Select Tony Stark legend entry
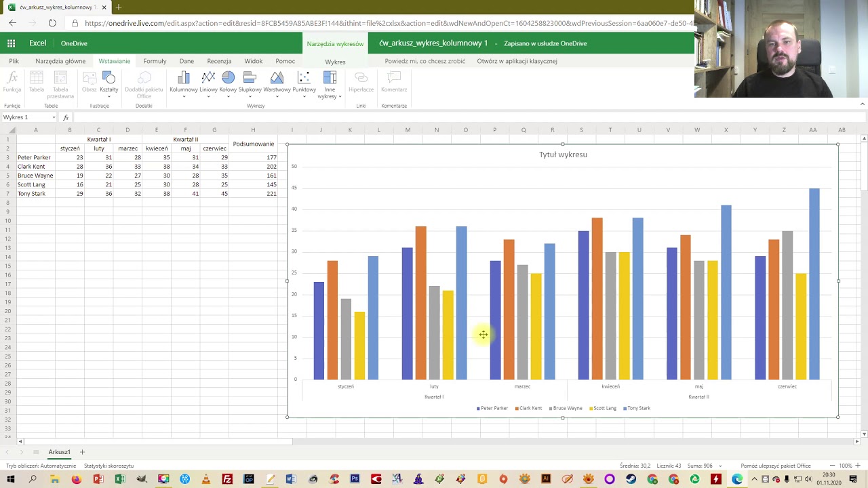868x488 pixels. point(637,408)
